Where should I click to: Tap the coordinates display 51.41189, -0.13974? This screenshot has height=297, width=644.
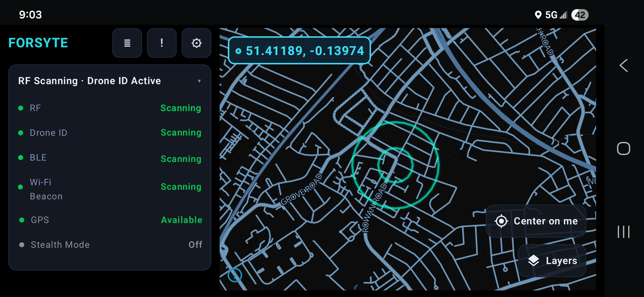[299, 51]
